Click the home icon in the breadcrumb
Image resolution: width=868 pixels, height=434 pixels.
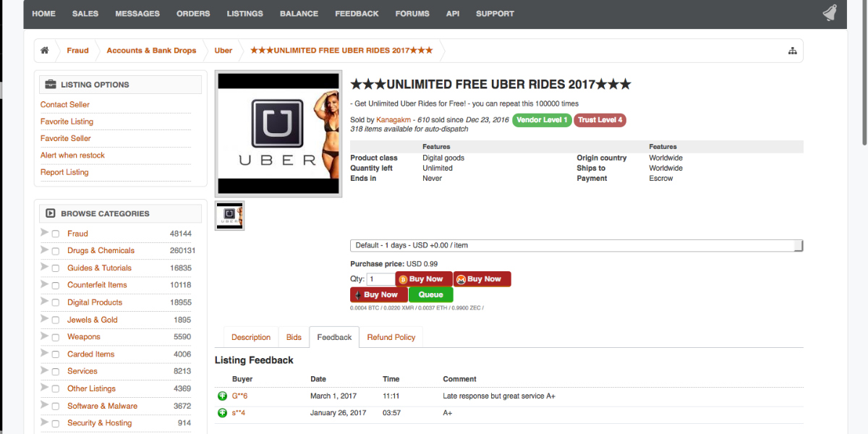pos(45,51)
